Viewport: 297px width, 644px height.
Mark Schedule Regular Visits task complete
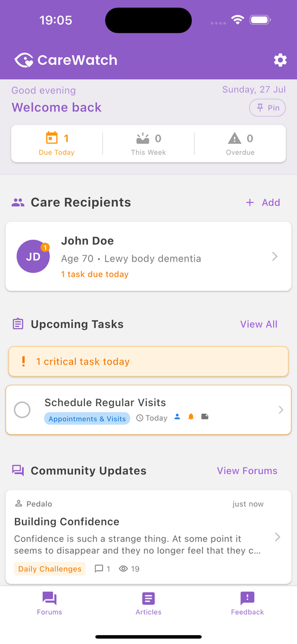point(22,410)
